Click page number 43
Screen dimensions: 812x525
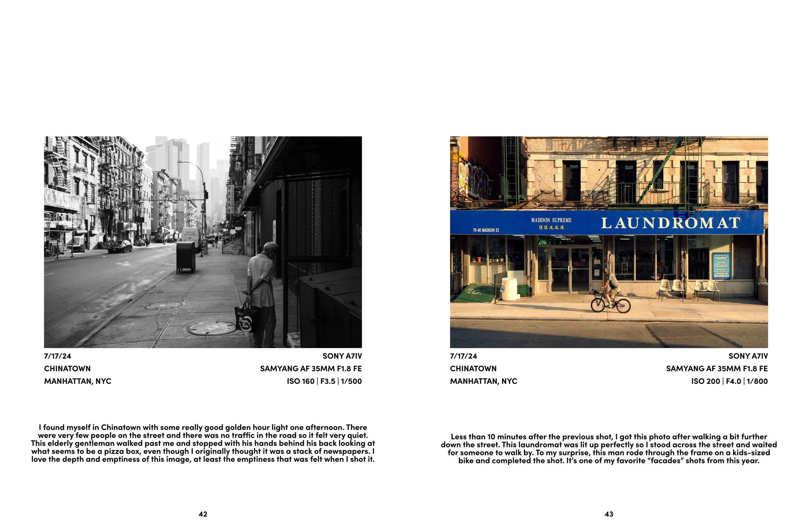pyautogui.click(x=609, y=514)
